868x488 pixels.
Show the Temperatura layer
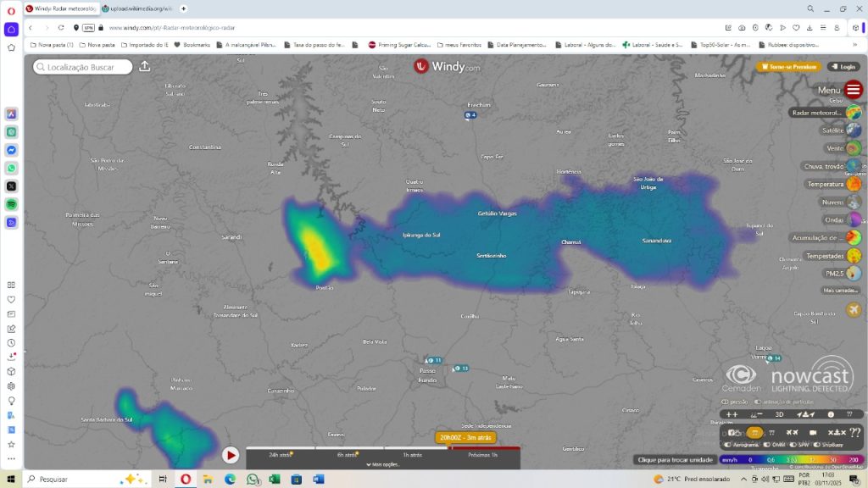(854, 184)
